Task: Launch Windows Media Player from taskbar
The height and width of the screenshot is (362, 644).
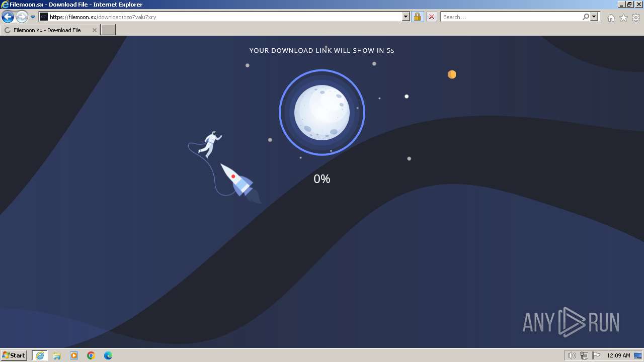Action: click(x=74, y=355)
